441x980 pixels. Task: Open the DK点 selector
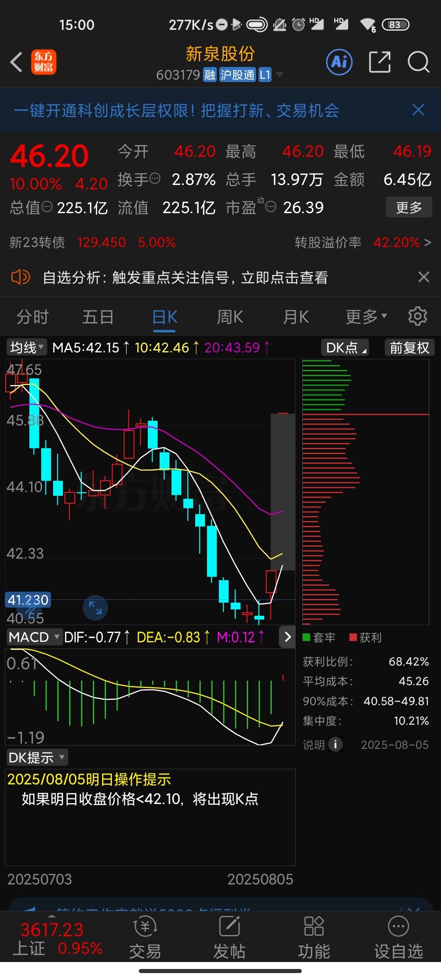(x=345, y=347)
